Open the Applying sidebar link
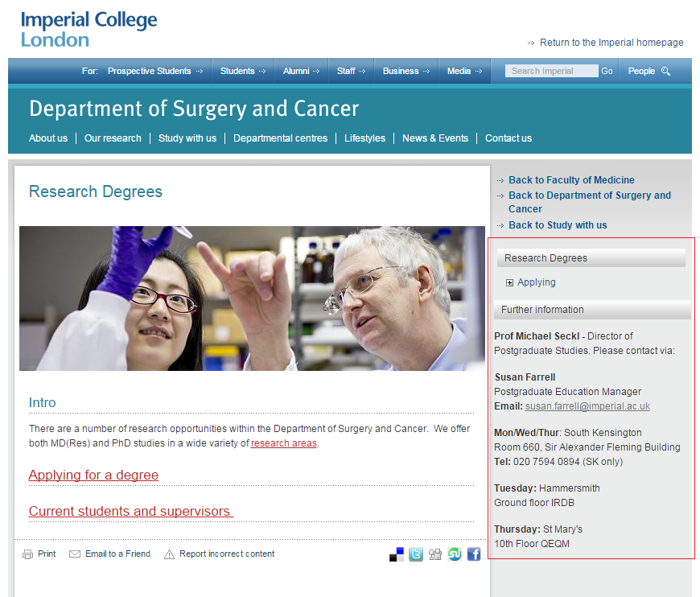Image resolution: width=700 pixels, height=597 pixels. coord(536,282)
